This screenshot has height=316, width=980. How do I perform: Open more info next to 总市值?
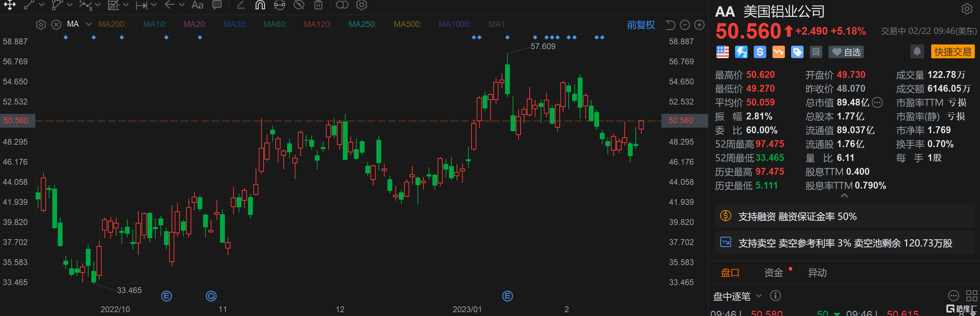(x=877, y=102)
